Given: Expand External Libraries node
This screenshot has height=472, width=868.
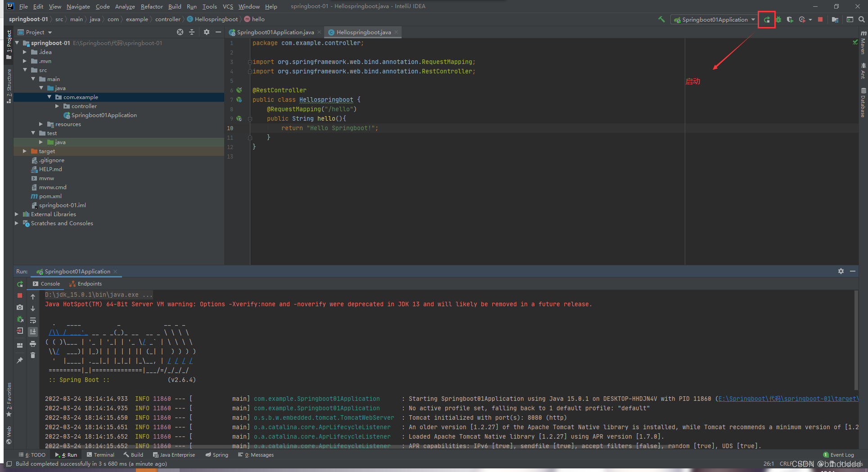Looking at the screenshot, I should [x=17, y=214].
